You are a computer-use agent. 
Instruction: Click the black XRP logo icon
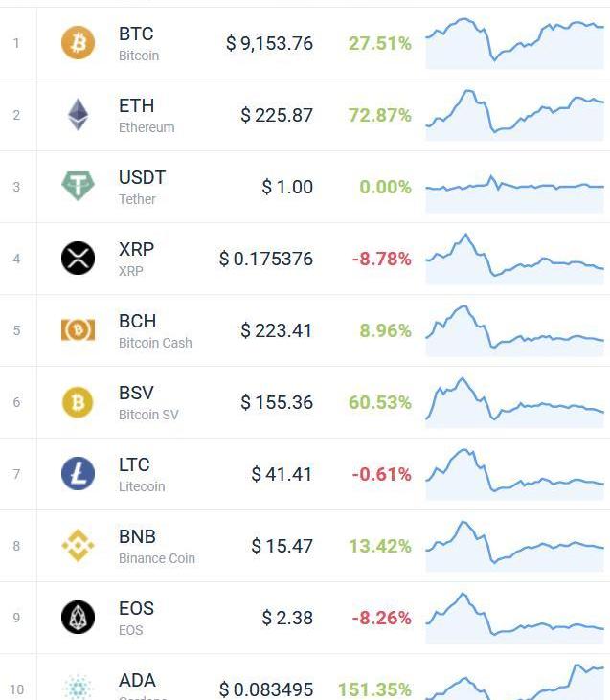79,259
